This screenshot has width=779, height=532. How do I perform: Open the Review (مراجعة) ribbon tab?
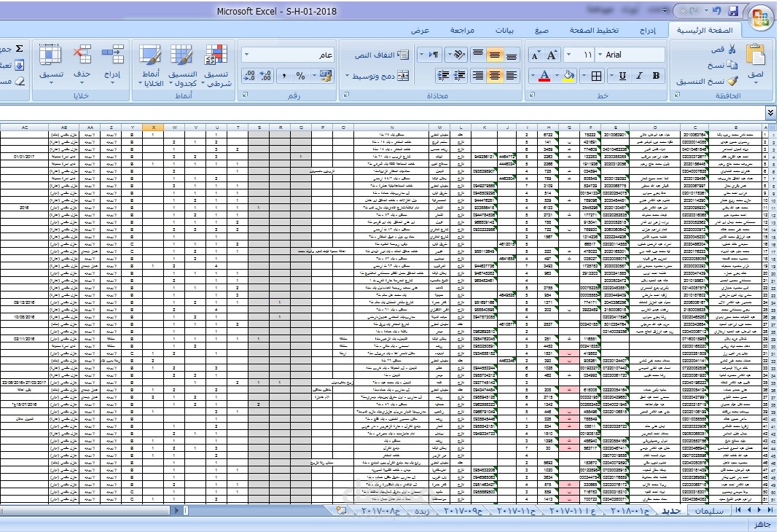(x=462, y=31)
